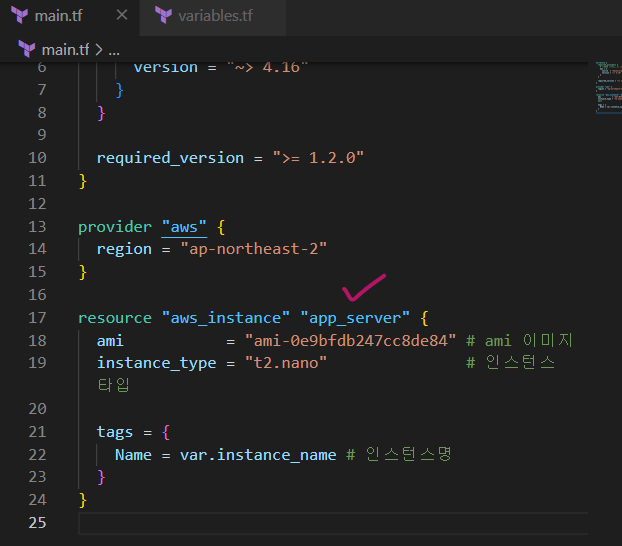Click the required_version setting on line 10

coord(170,158)
